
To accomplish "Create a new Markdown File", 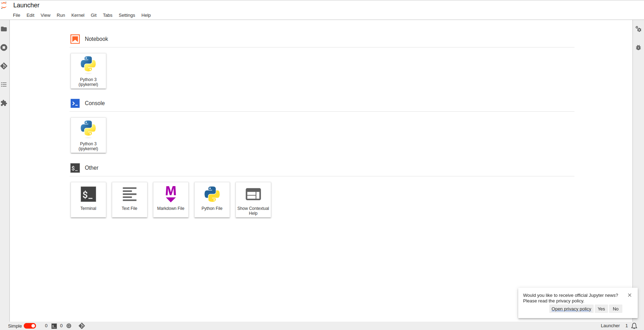I will (x=171, y=200).
